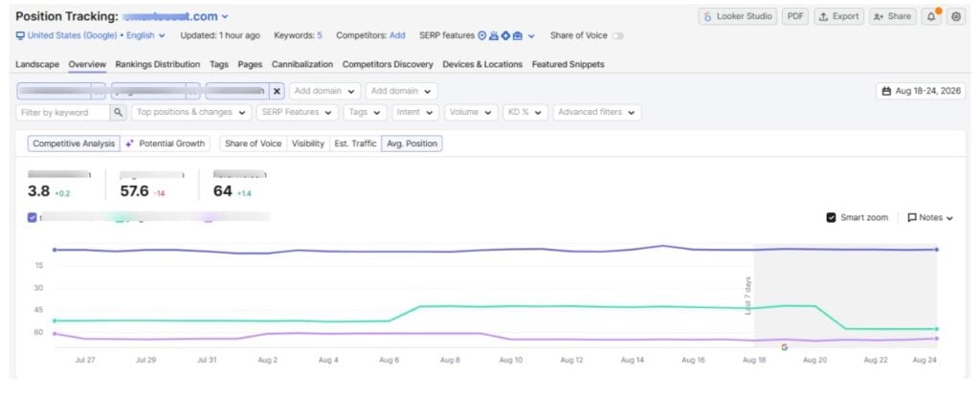The width and height of the screenshot is (980, 399).
Task: Click Updated: 1 hour ago text
Action: (220, 35)
